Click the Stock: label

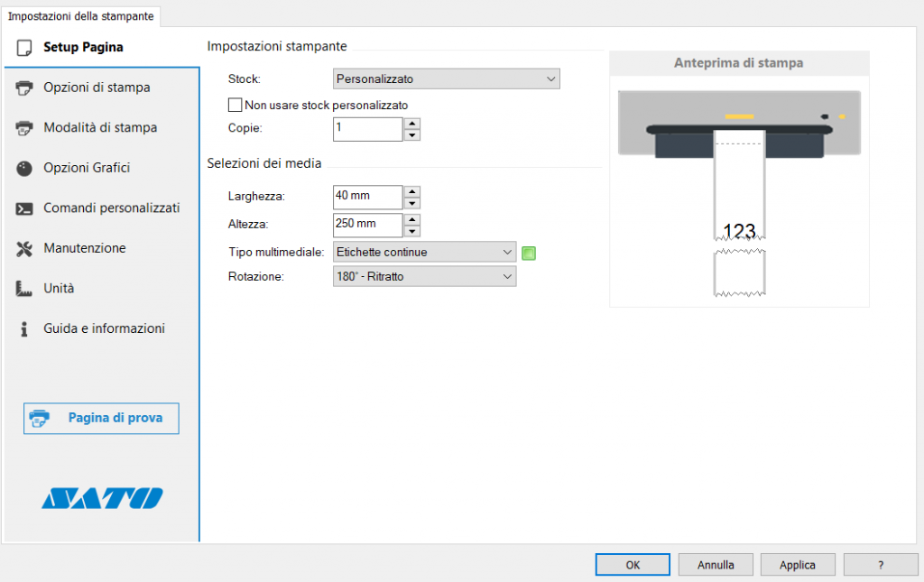coord(244,79)
